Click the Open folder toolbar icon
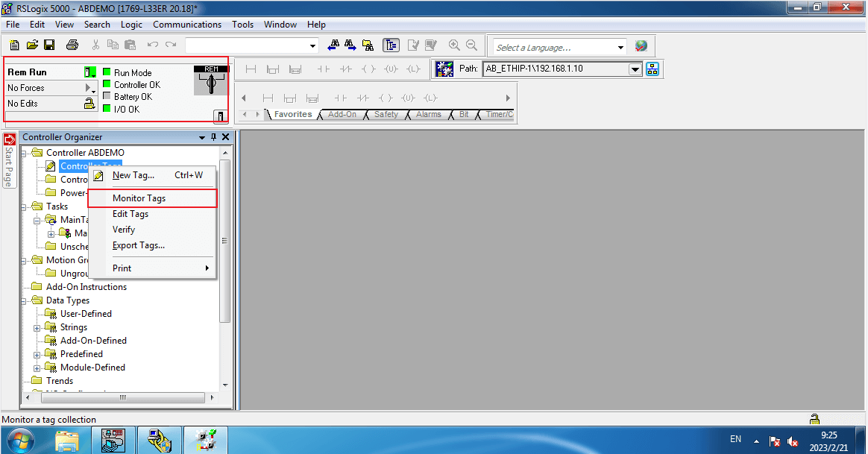The height and width of the screenshot is (454, 868). point(32,45)
